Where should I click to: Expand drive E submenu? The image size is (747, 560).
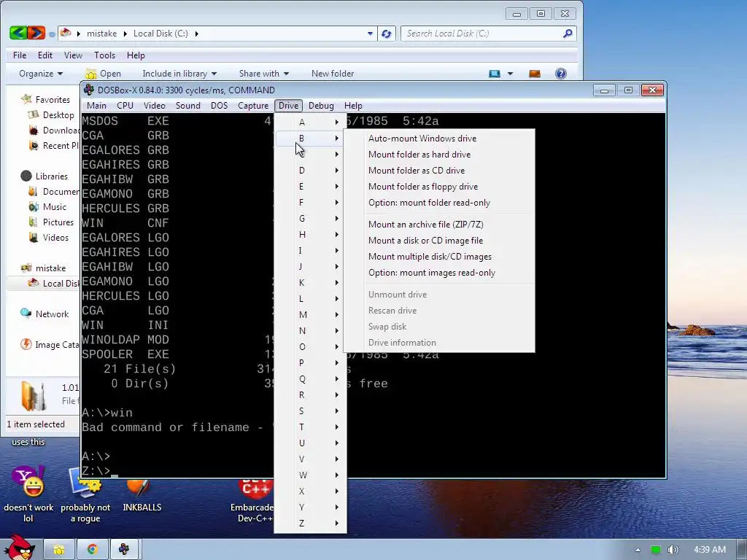(x=310, y=187)
